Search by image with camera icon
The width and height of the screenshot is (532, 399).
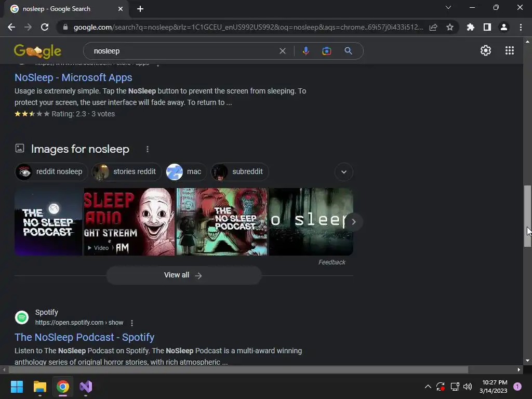pyautogui.click(x=327, y=51)
